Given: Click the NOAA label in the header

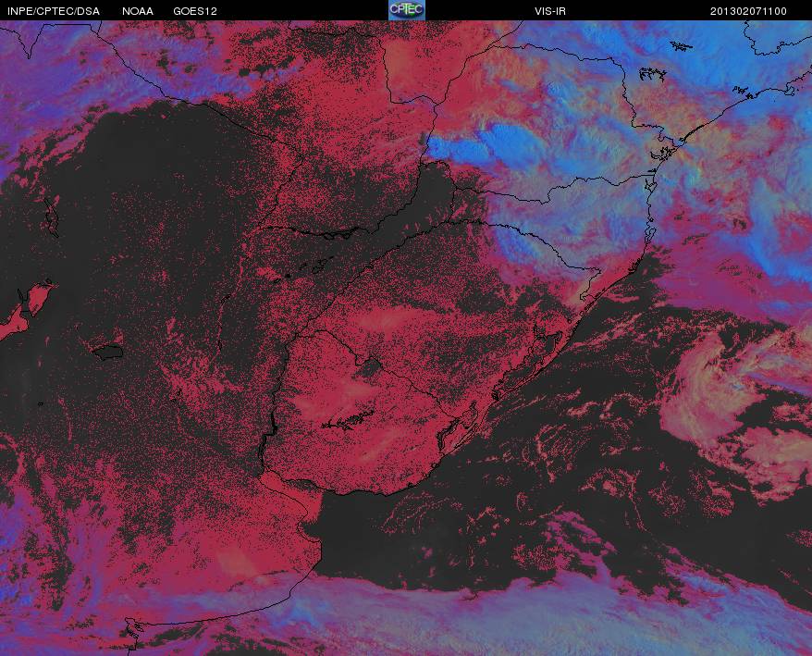Looking at the screenshot, I should (138, 11).
